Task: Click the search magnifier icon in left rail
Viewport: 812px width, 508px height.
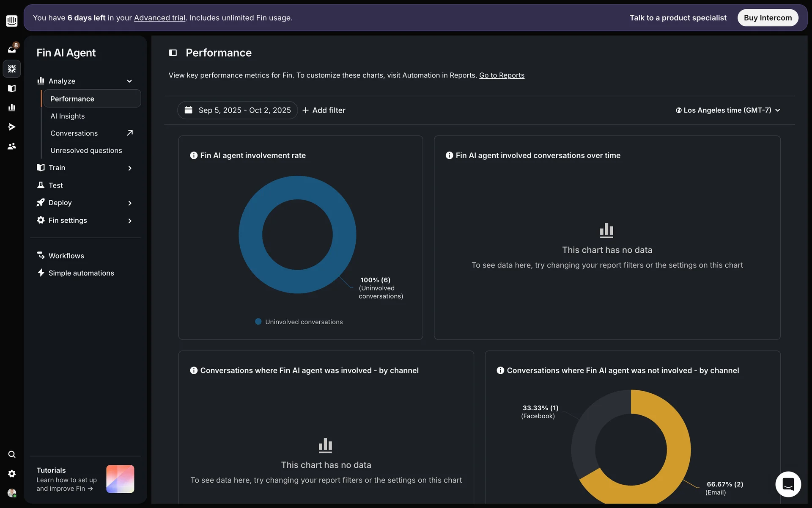Action: click(x=12, y=454)
